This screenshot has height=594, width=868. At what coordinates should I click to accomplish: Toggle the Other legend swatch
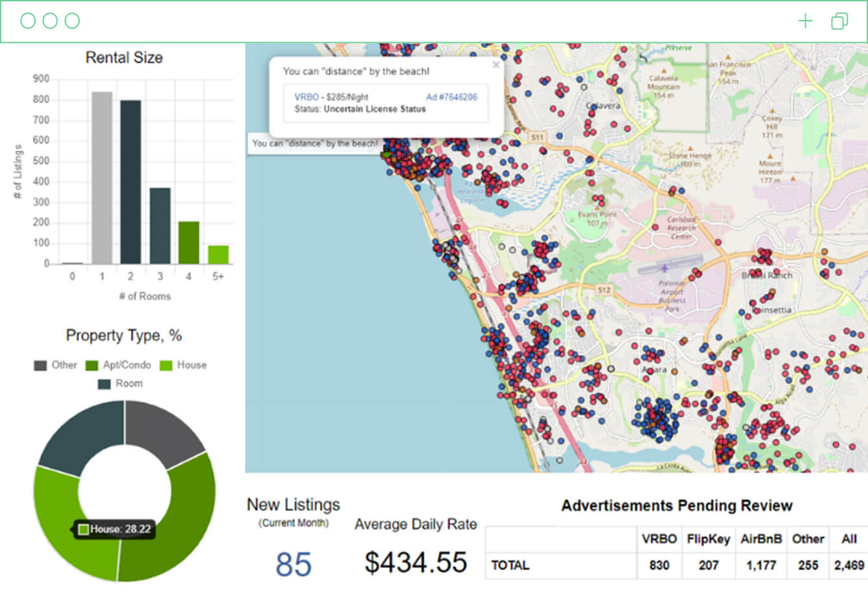click(40, 365)
